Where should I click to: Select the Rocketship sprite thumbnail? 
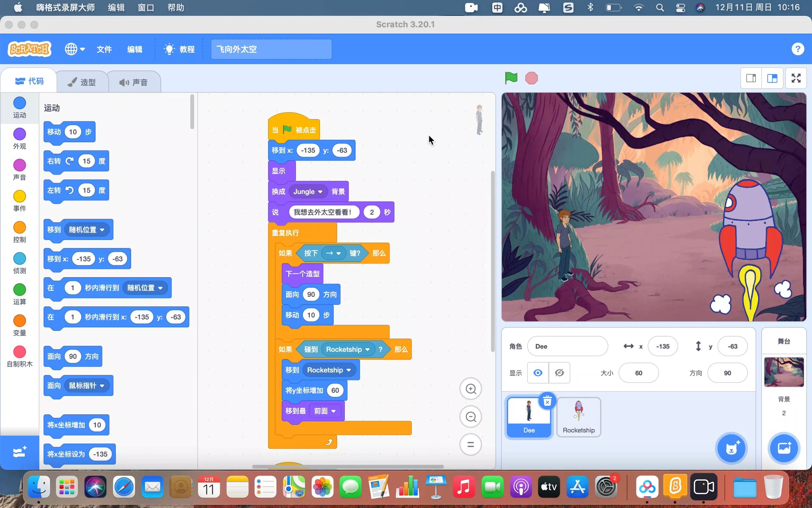point(579,418)
